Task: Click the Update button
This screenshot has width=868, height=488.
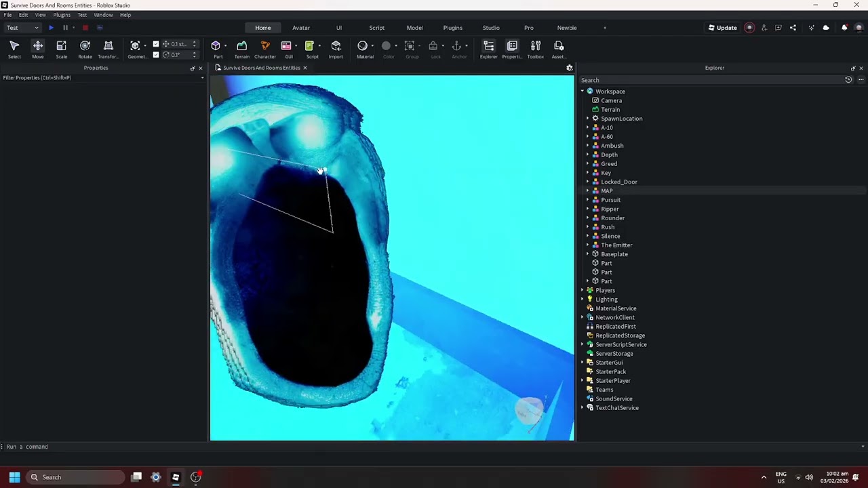Action: pyautogui.click(x=723, y=28)
